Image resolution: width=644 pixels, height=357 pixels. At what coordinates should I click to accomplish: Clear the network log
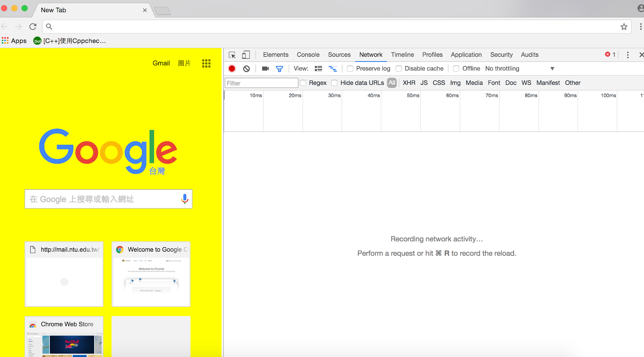(246, 69)
